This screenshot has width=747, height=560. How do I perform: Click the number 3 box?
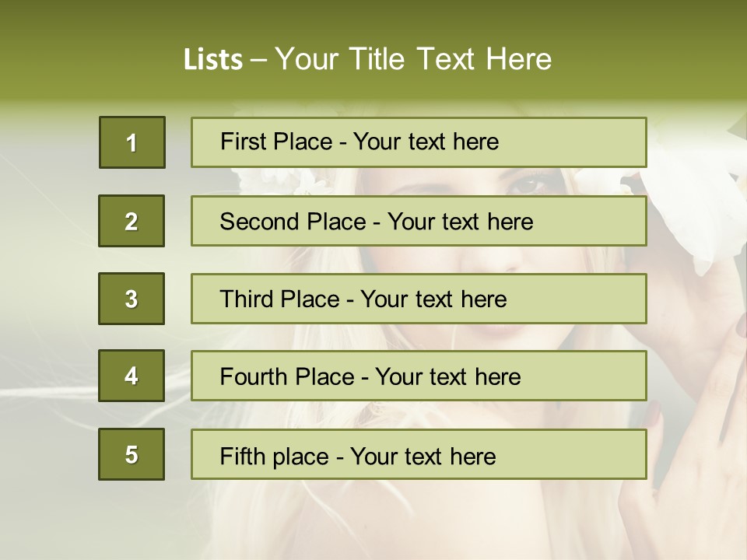click(x=132, y=299)
